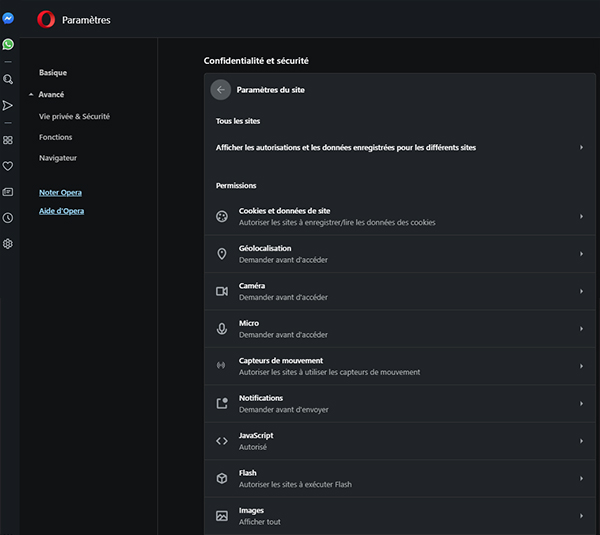This screenshot has width=600, height=535.
Task: Open the Fonctions settings section
Action: point(56,137)
